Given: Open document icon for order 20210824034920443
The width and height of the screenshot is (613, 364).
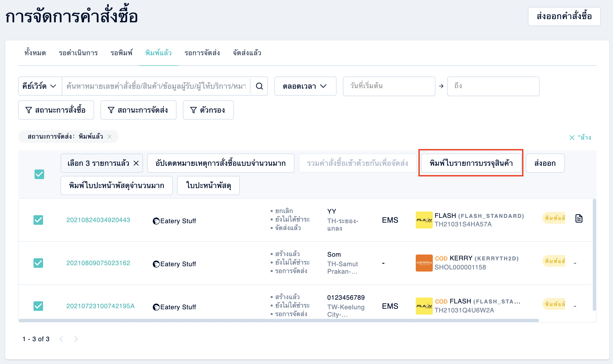Looking at the screenshot, I should click(579, 218).
